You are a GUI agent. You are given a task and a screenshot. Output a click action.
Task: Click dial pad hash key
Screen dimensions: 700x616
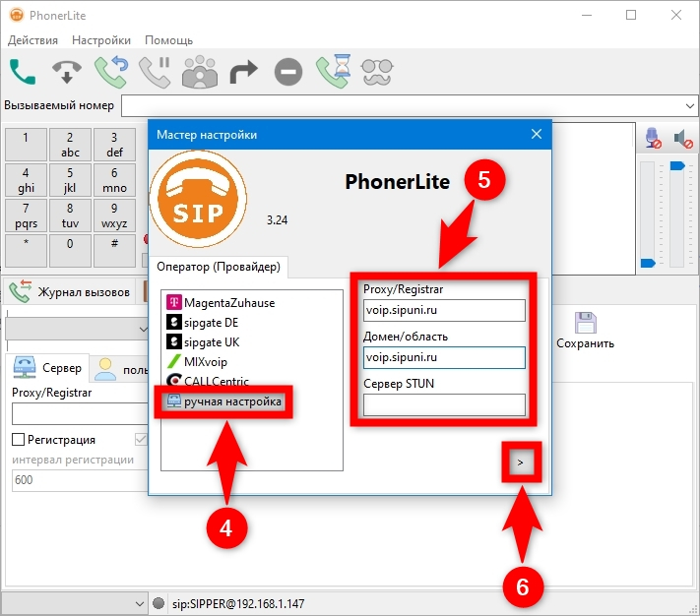click(114, 251)
